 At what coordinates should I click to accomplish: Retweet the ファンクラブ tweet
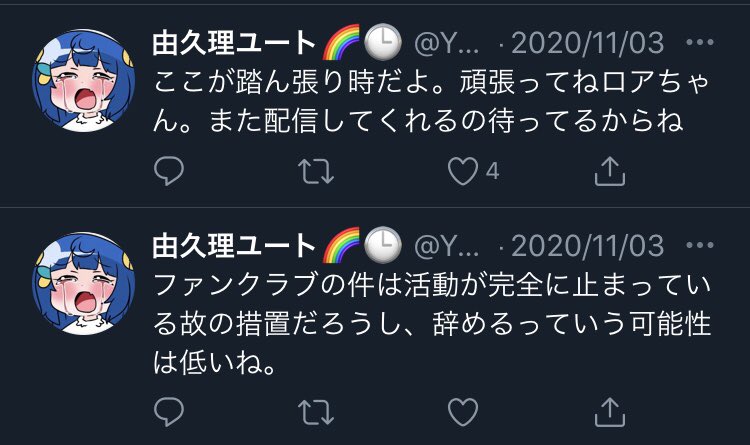[x=316, y=412]
